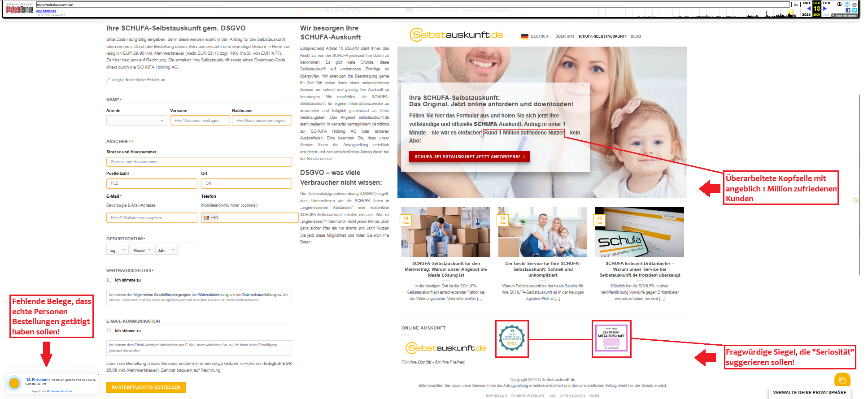
Task: Open the phone country flag +49 selector
Action: pos(210,218)
